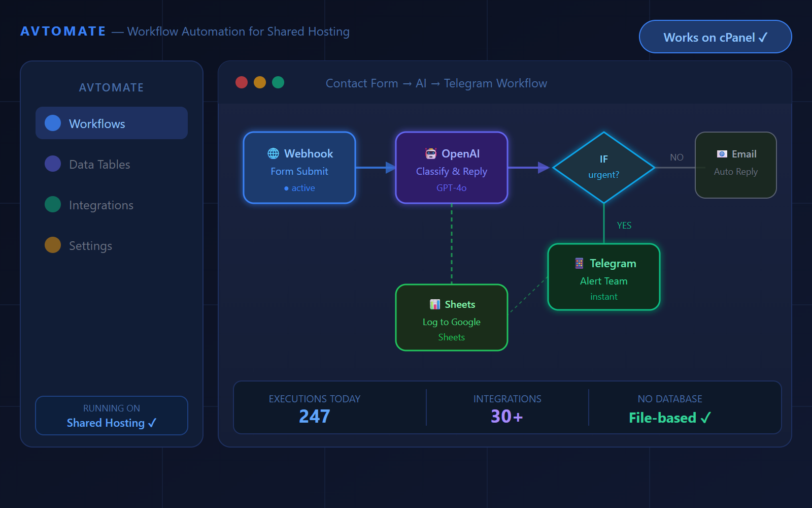This screenshot has height=508, width=812.
Task: Click the NO DATABASE label
Action: pyautogui.click(x=670, y=399)
